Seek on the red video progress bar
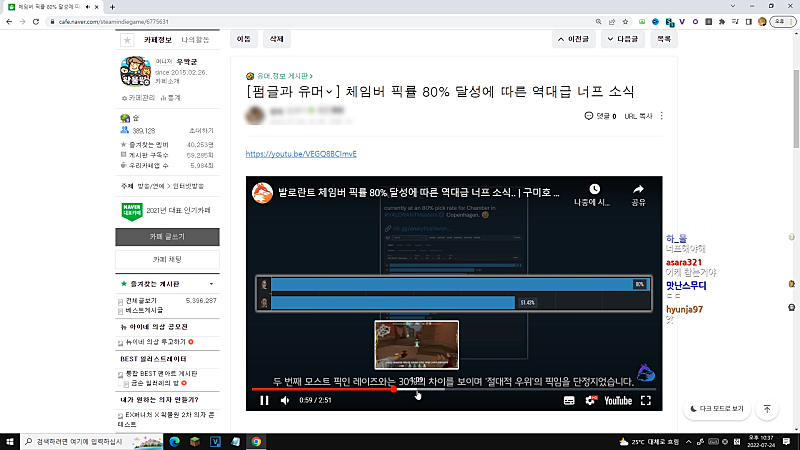This screenshot has width=800, height=450. (330, 389)
